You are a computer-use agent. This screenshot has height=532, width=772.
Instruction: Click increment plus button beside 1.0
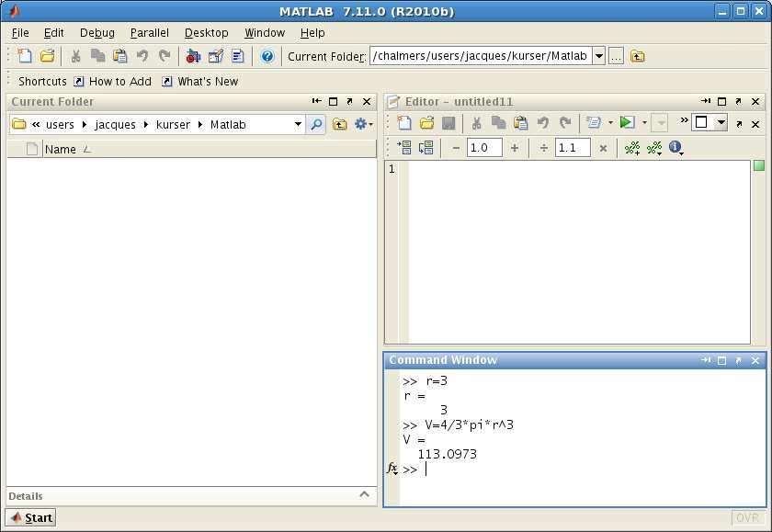pos(515,148)
